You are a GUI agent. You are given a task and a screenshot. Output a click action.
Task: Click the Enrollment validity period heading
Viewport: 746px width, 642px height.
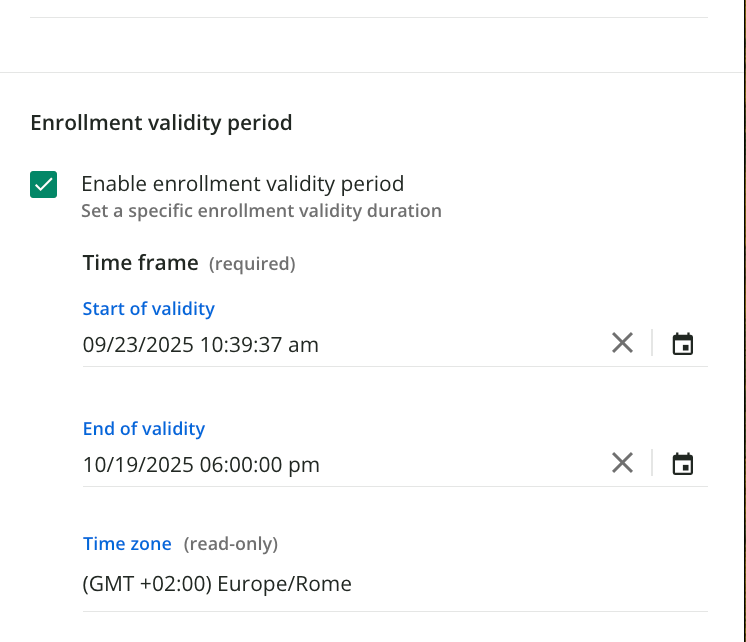coord(161,123)
